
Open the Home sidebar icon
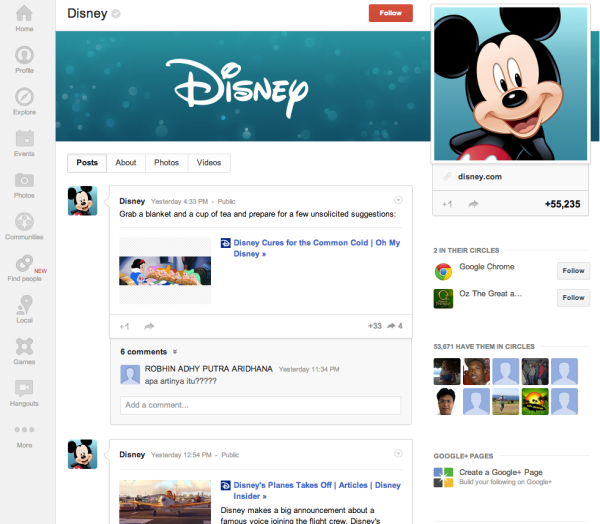coord(24,15)
